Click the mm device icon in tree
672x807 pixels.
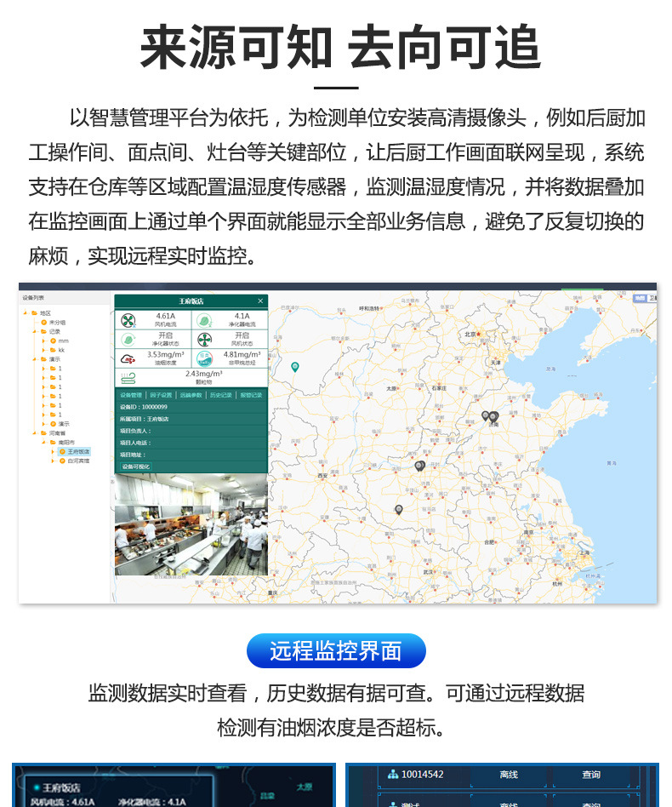(53, 341)
